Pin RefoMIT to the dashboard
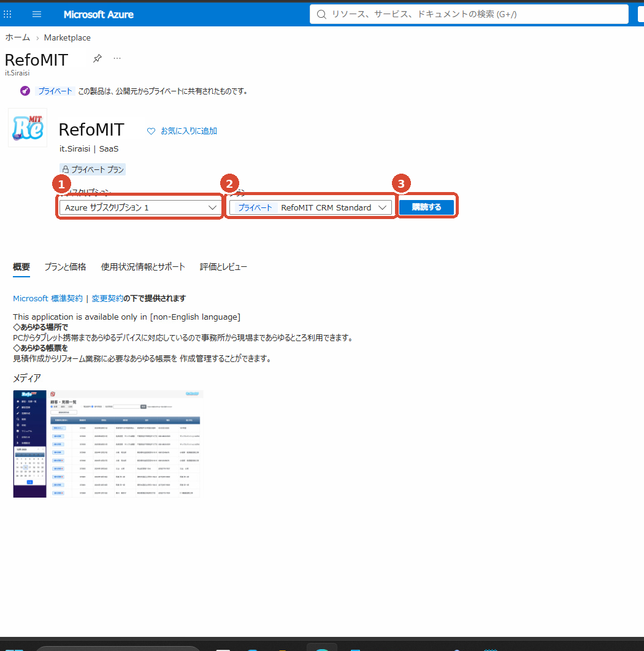This screenshot has height=651, width=644. tap(97, 58)
